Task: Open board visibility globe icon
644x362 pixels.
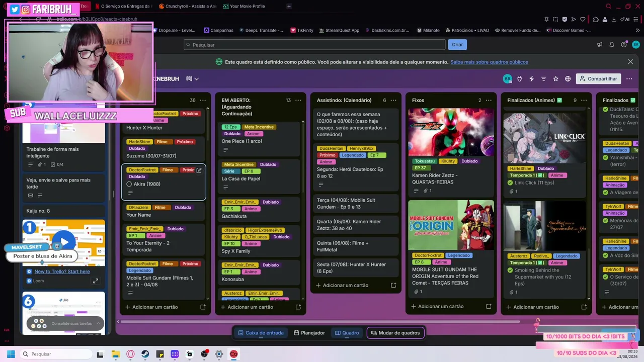Action: pos(568,79)
